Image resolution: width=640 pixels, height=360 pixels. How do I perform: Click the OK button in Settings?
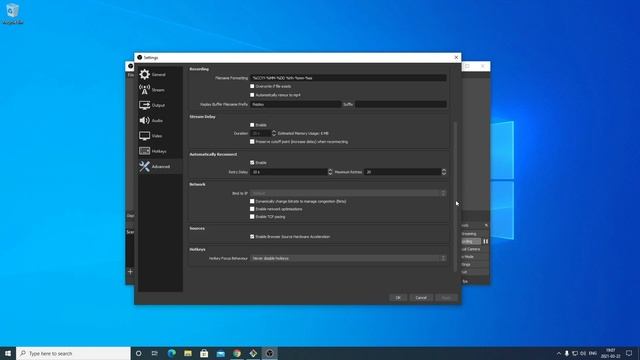tap(398, 298)
